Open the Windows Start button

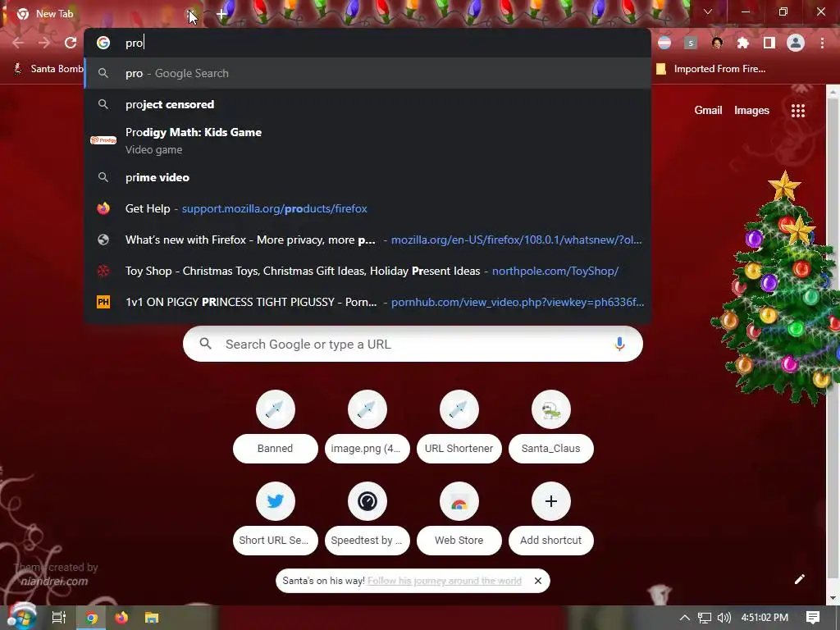pyautogui.click(x=22, y=617)
